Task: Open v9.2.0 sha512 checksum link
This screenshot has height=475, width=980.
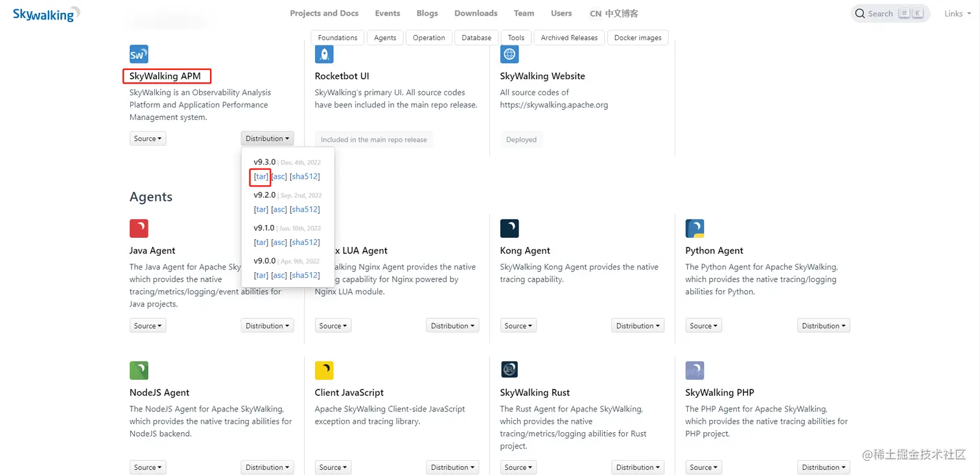Action: 305,209
